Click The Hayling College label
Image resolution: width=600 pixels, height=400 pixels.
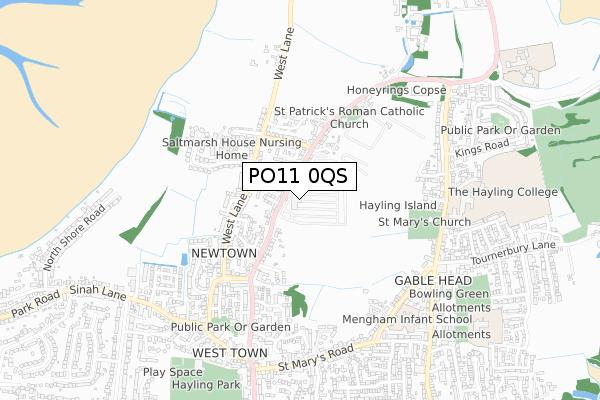pos(503,192)
